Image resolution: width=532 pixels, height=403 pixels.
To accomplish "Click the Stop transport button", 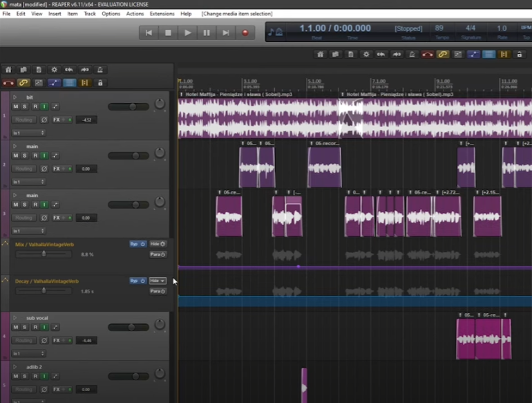I will [168, 33].
